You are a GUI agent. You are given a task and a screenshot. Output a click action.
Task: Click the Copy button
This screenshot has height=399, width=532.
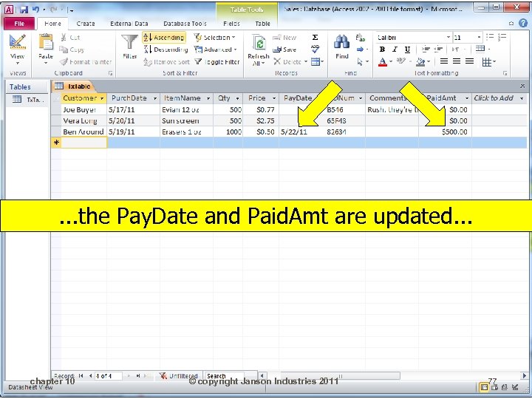tap(72, 50)
